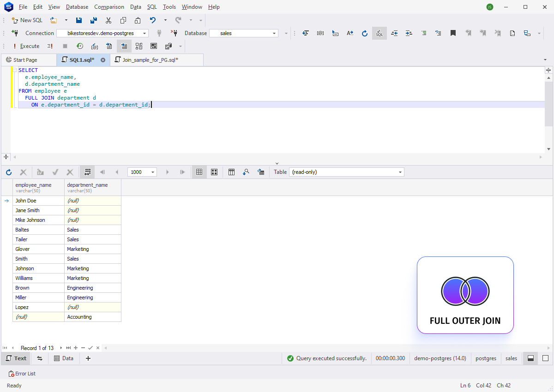The image size is (554, 392).
Task: Click the New Connection plug icon
Action: point(14,33)
